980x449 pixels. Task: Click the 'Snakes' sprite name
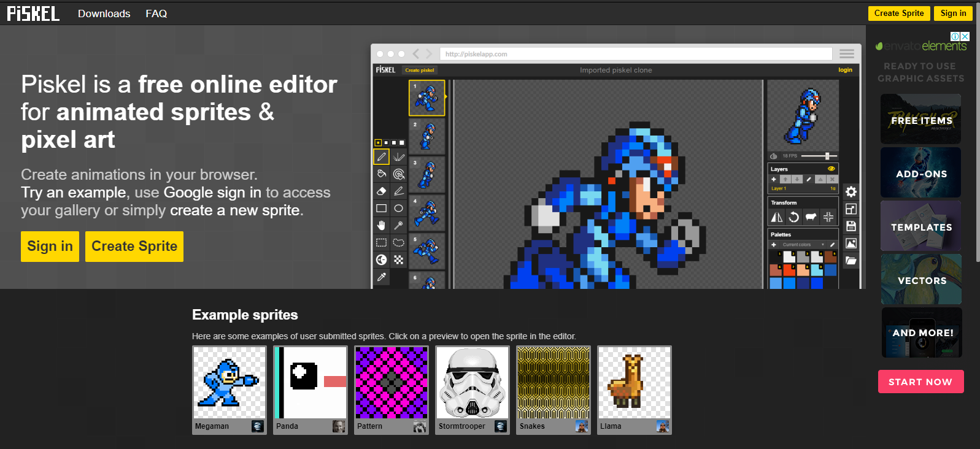532,426
